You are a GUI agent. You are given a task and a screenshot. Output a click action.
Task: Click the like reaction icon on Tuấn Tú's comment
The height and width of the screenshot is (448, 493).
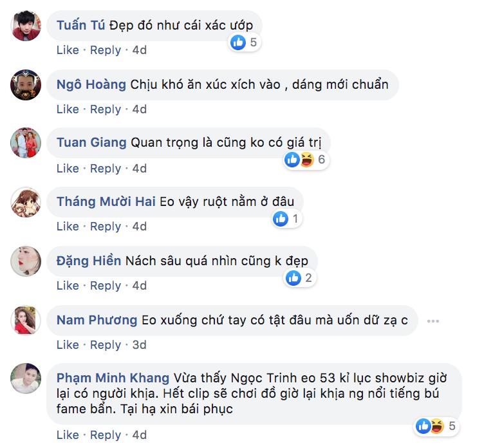pyautogui.click(x=238, y=42)
